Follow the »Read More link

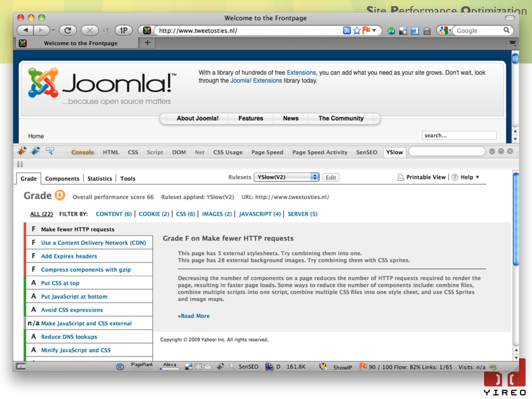[194, 316]
